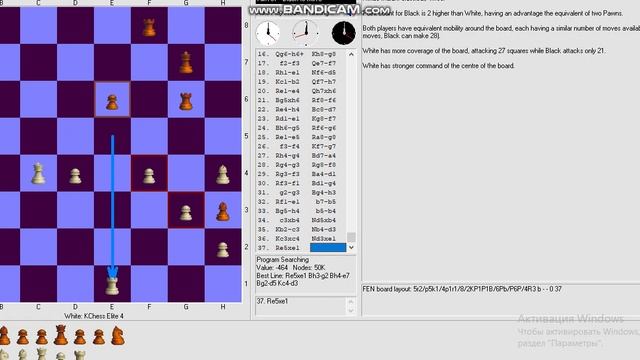Select the black king on G7
640x360 pixels.
click(186, 62)
